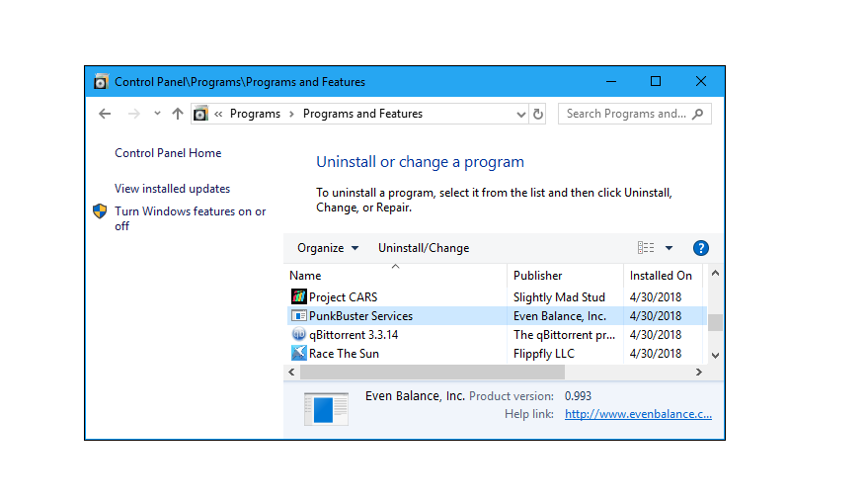Click the Flippfly LLC publisher cell
This screenshot has height=500, width=868.
click(x=543, y=354)
